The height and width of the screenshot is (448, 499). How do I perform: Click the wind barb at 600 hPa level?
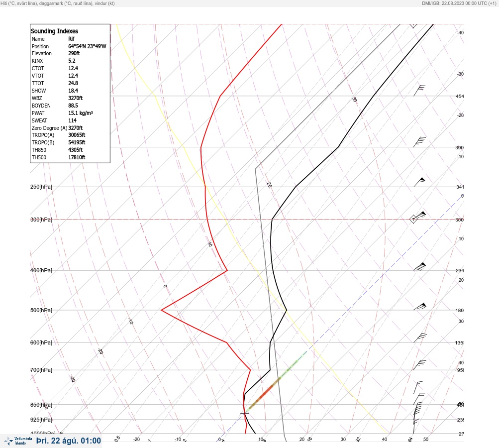420,338
